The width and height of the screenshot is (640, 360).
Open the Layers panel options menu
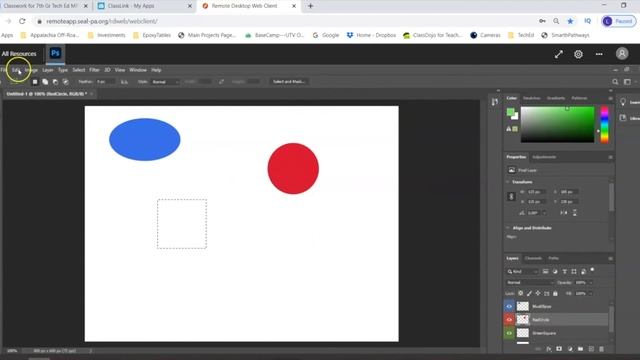[x=611, y=258]
